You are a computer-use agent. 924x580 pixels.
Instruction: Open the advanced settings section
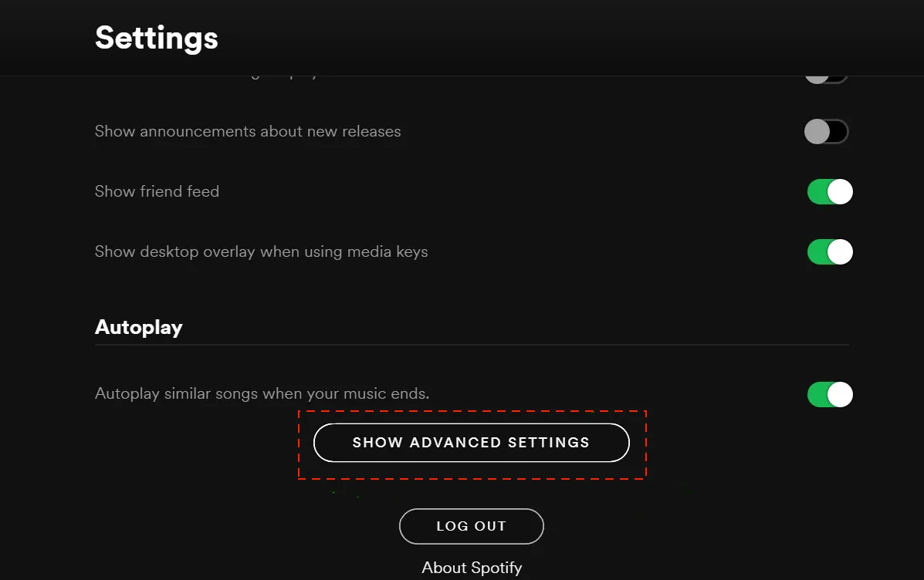point(471,443)
